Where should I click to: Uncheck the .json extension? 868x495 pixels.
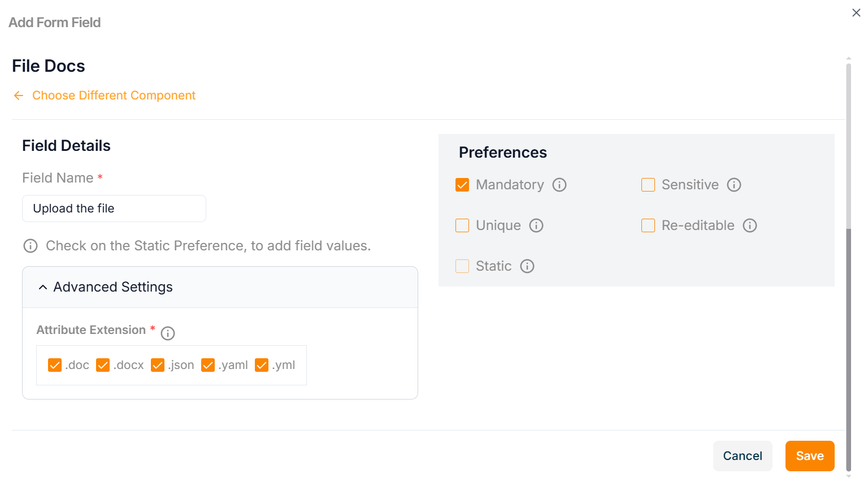click(158, 365)
